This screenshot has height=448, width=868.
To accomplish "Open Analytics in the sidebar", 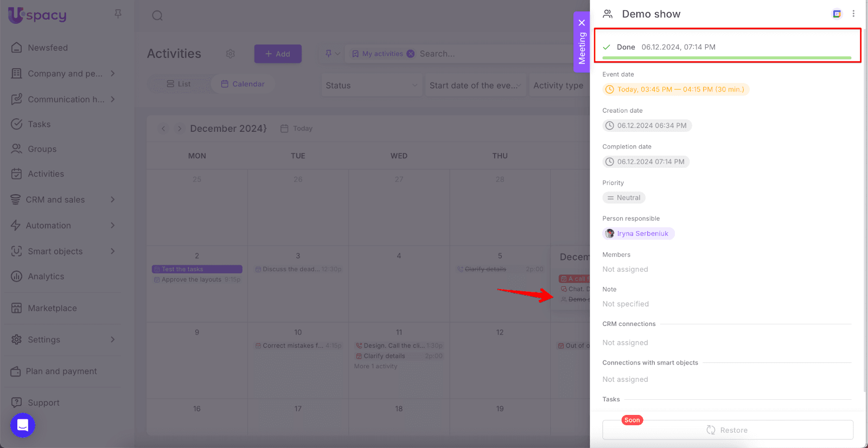I will [46, 277].
